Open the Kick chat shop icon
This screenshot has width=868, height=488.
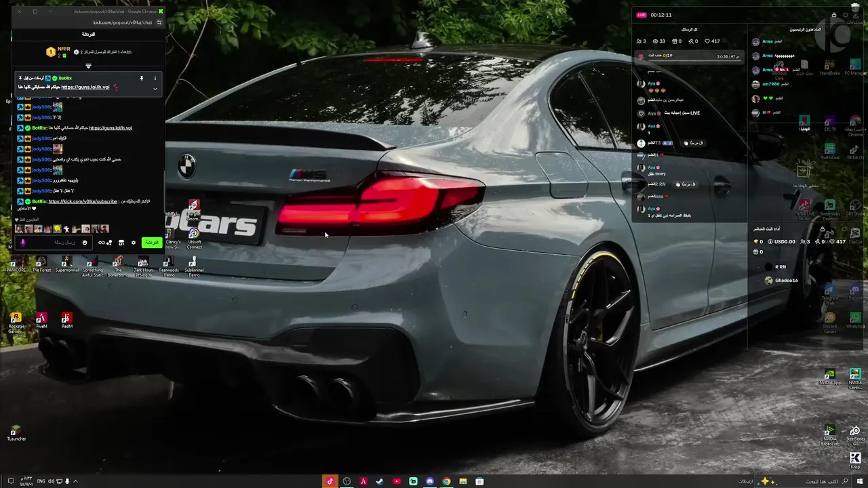coord(121,243)
